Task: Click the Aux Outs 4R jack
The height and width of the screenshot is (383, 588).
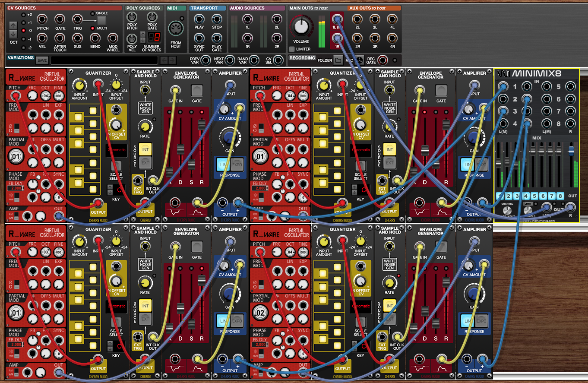Action: [x=392, y=38]
